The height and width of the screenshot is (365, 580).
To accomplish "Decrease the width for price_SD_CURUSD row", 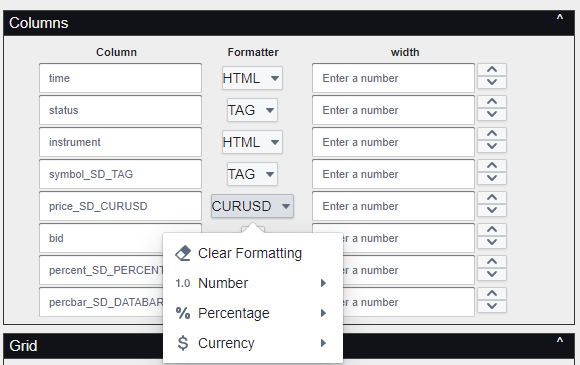I will tap(492, 210).
